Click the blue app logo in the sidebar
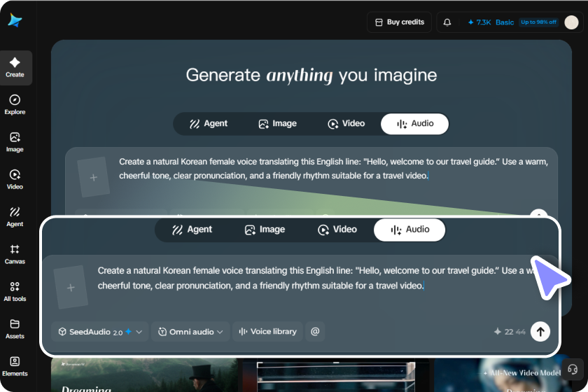588x392 pixels. (15, 20)
